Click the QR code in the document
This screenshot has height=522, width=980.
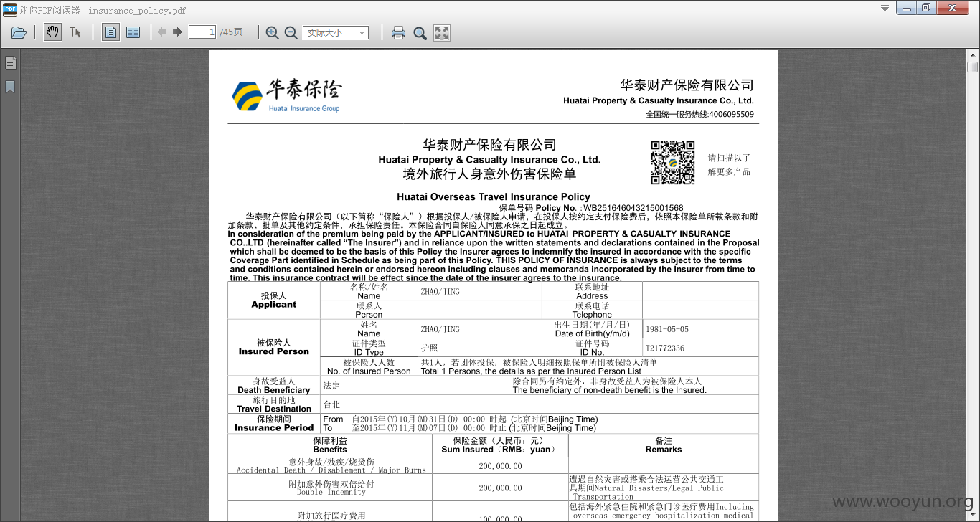[672, 163]
